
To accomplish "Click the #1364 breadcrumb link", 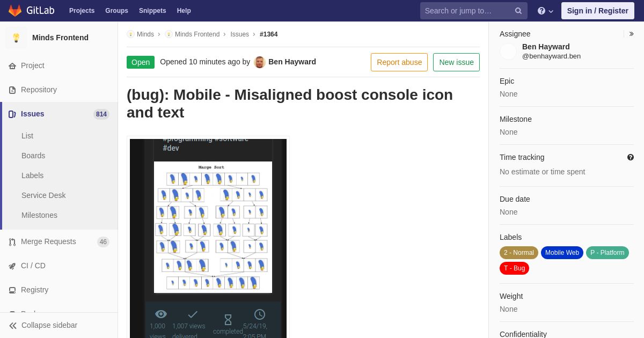I will (268, 34).
